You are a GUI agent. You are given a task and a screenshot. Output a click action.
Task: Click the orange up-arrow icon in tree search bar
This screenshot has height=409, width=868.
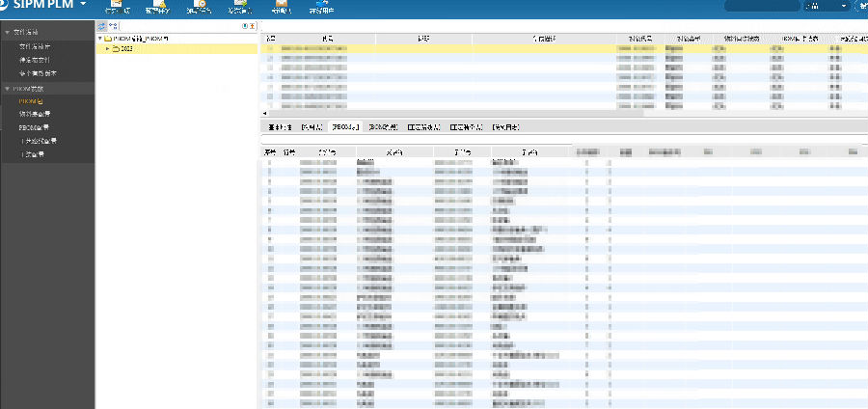pos(253,25)
